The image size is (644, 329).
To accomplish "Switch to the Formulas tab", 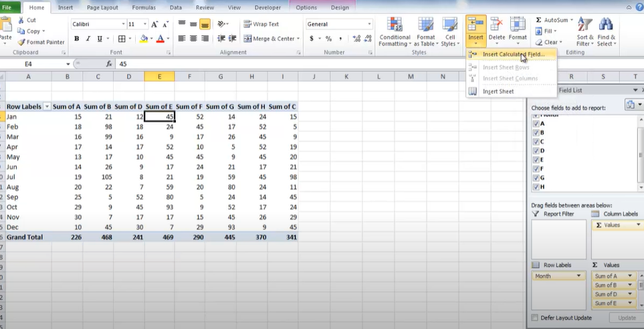I will (144, 7).
